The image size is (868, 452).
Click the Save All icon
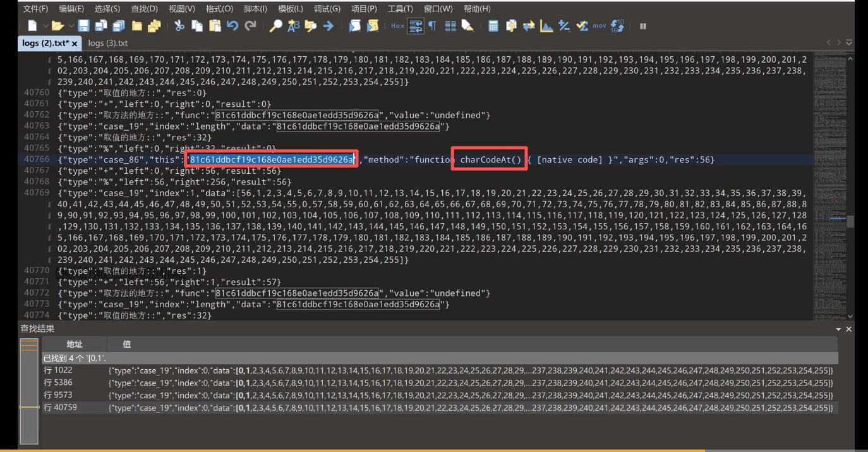tap(118, 26)
